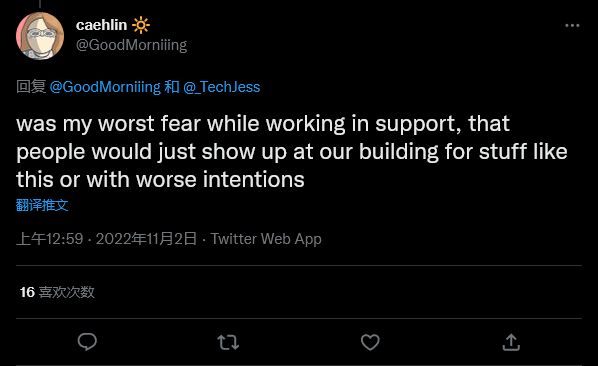Click the bold number 16 likes count

[x=27, y=292]
